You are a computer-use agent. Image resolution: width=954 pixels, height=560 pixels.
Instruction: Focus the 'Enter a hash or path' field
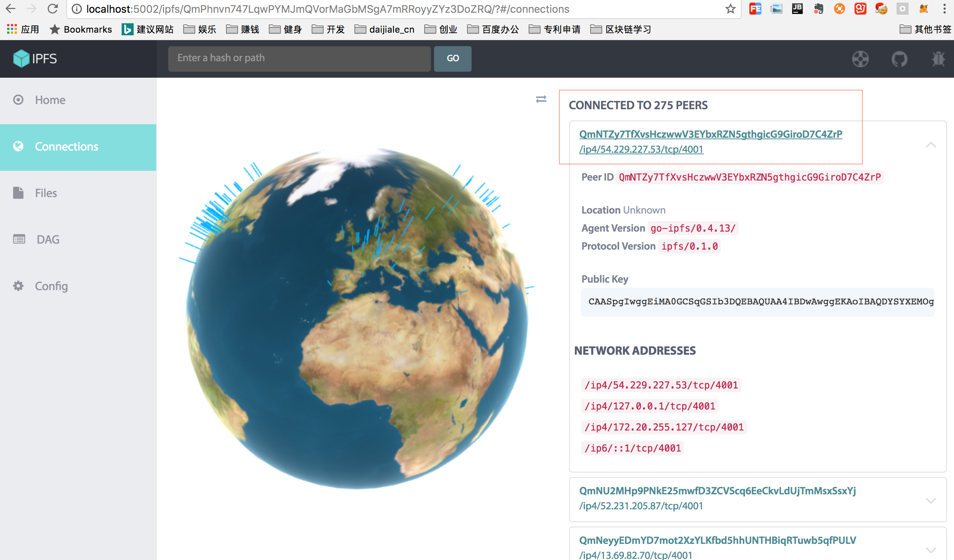pyautogui.click(x=299, y=58)
